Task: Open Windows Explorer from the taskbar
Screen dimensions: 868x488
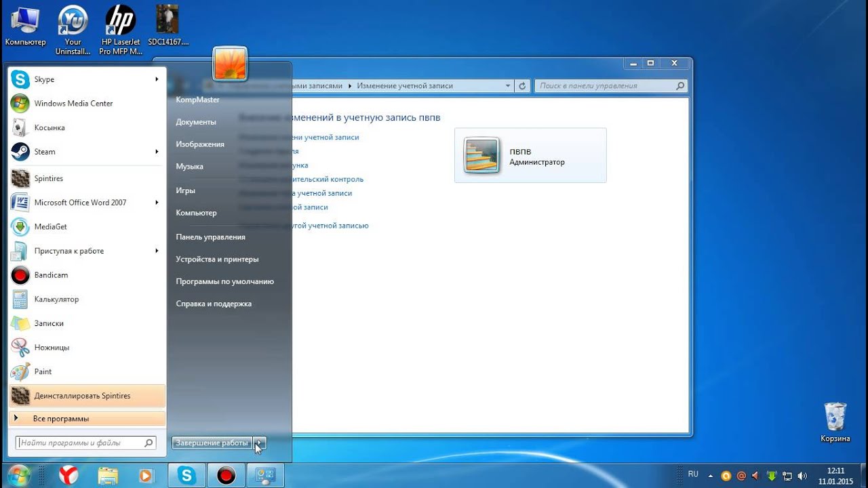Action: (x=107, y=474)
